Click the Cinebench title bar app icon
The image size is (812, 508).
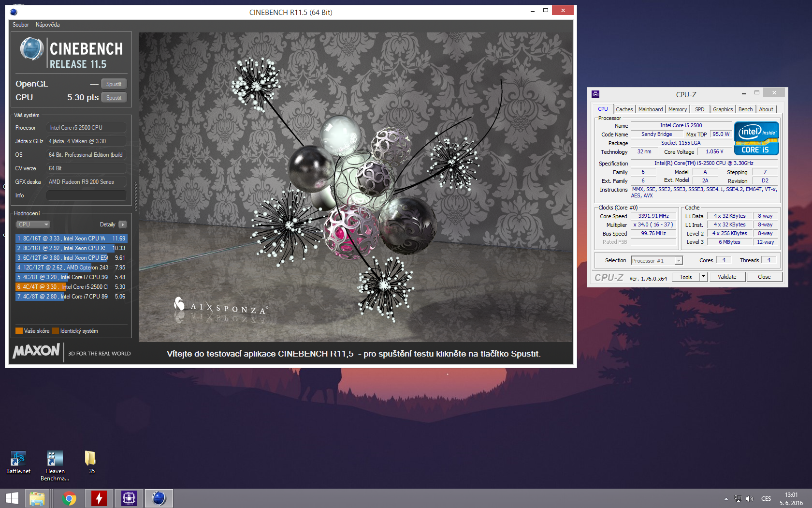point(14,12)
